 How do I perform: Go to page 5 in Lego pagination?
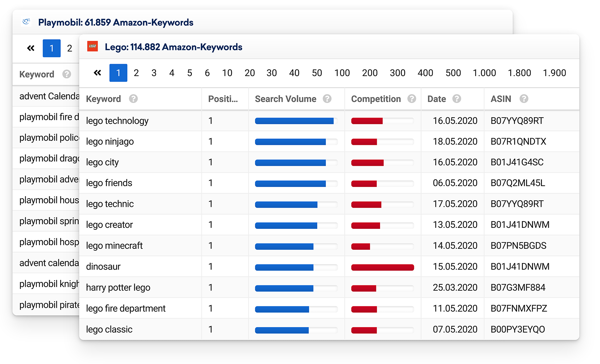click(x=190, y=73)
